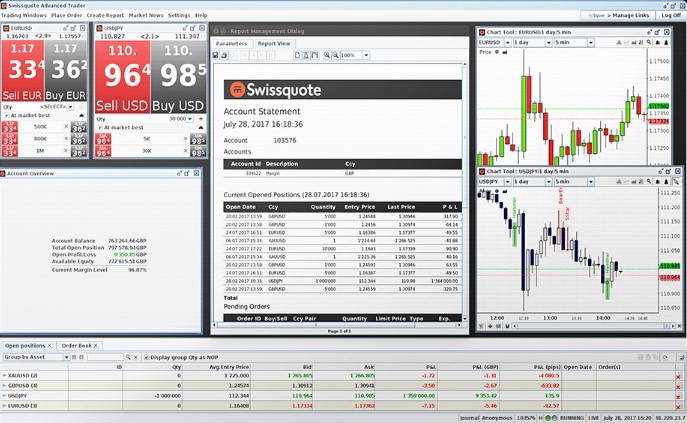Open EURUSD chart symbol dropdown

[507, 43]
